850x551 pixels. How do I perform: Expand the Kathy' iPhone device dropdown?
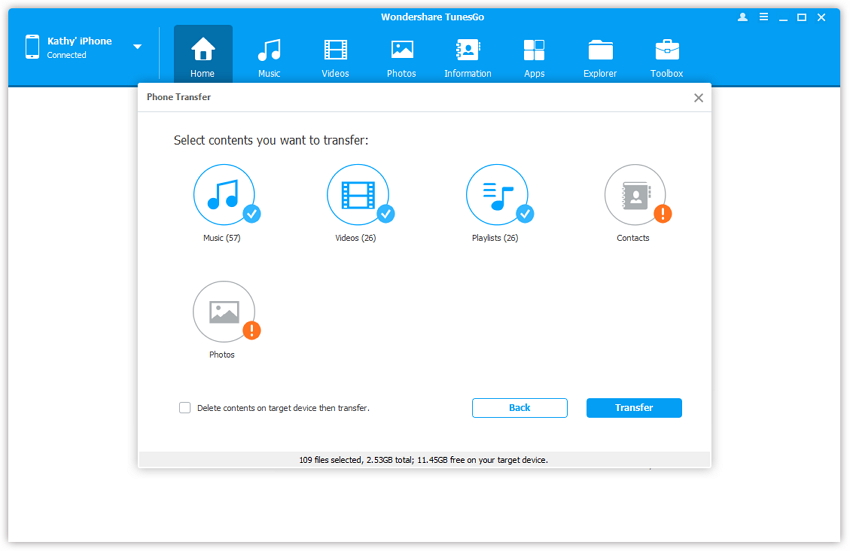tap(137, 47)
